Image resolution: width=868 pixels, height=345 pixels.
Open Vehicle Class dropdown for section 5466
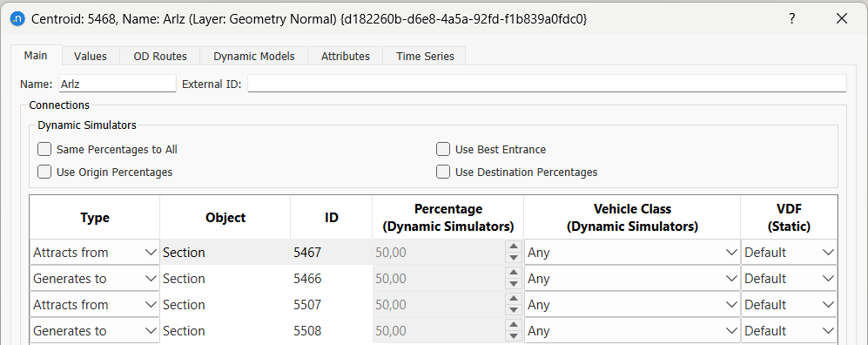tap(632, 279)
